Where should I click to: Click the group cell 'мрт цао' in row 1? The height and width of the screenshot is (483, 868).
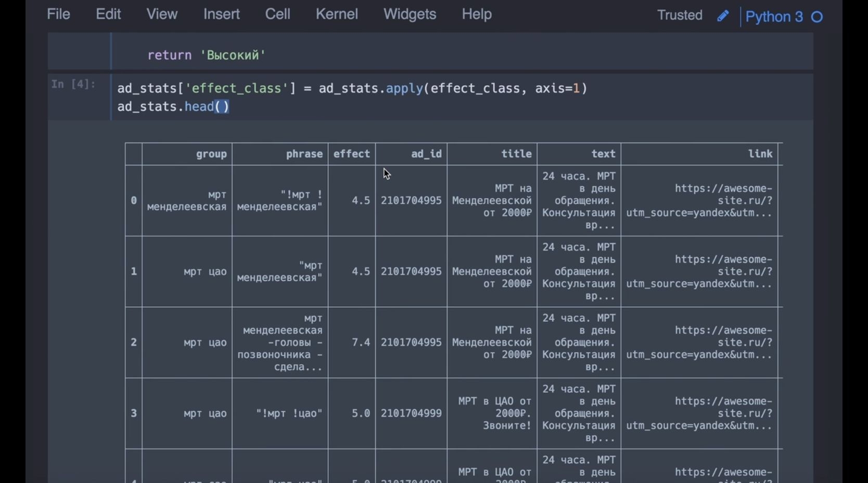pyautogui.click(x=205, y=271)
